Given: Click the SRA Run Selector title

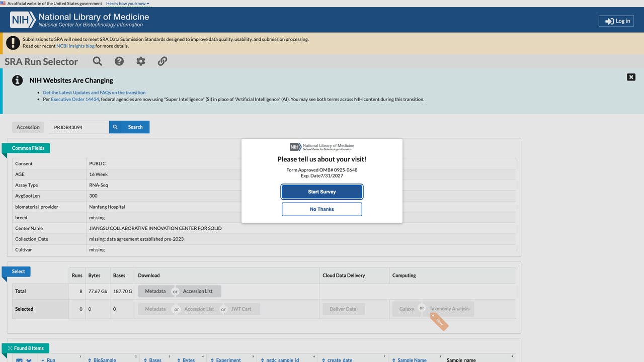Looking at the screenshot, I should click(41, 62).
